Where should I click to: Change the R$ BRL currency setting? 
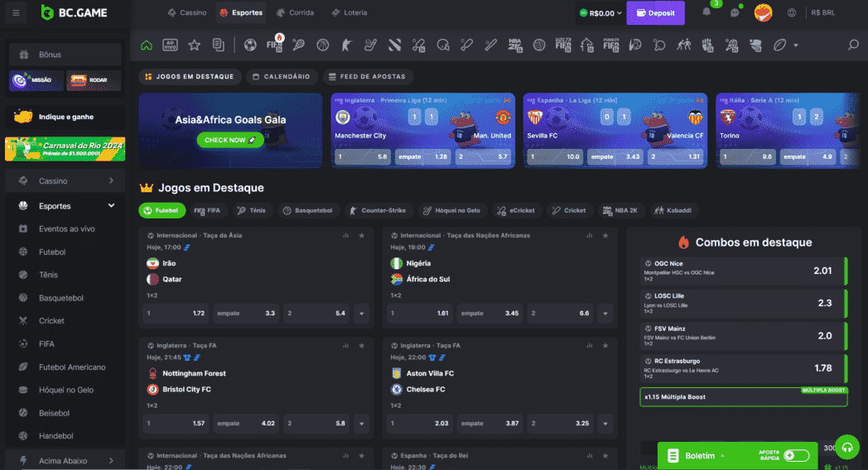click(822, 12)
